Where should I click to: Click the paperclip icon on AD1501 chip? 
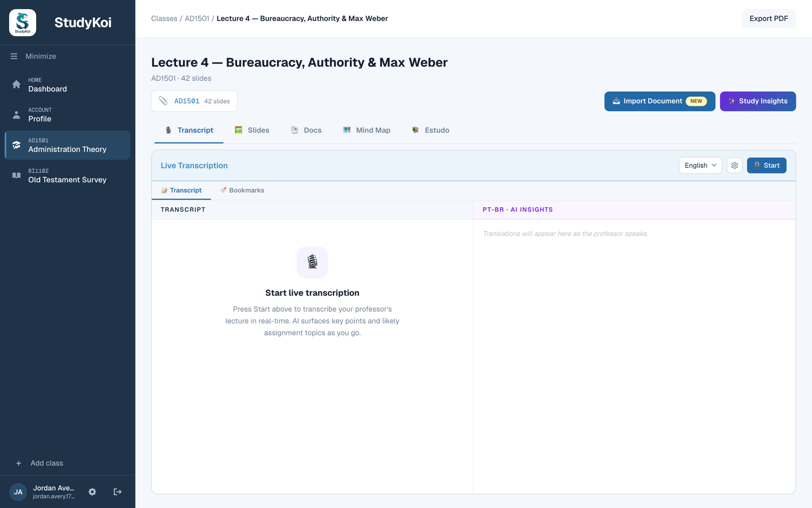coord(163,101)
